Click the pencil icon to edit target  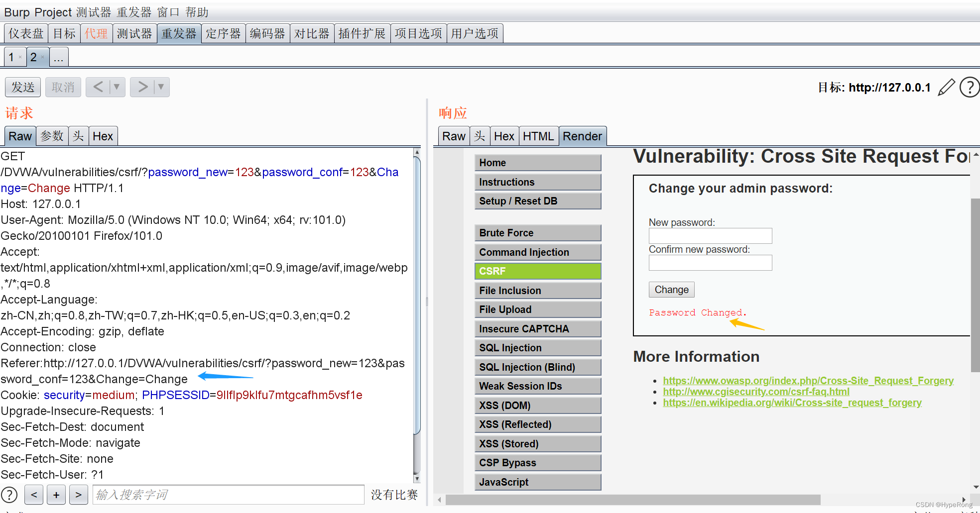[946, 88]
